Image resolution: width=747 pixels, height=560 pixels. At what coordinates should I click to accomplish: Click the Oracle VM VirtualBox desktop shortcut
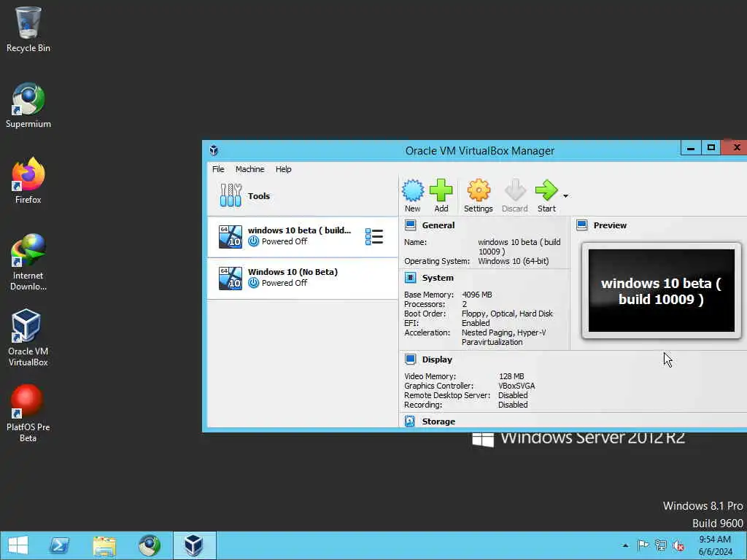click(28, 338)
